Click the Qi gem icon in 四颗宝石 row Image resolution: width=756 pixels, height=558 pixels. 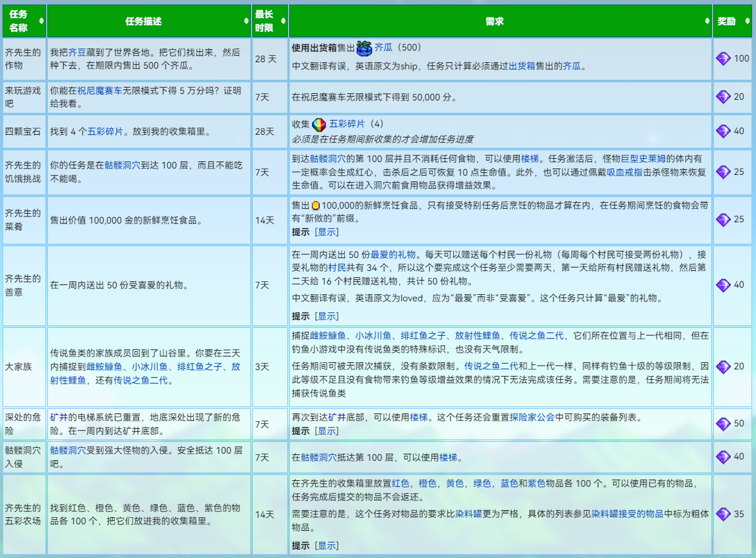(723, 131)
